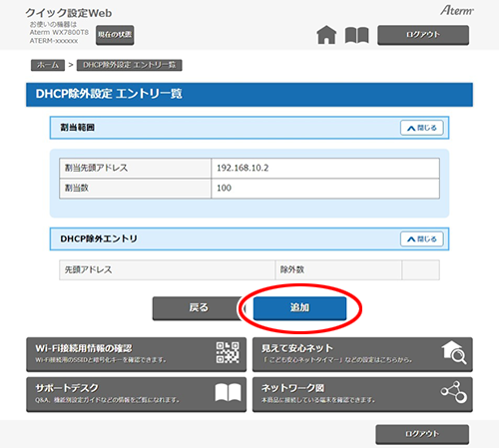The height and width of the screenshot is (448, 499).
Task: Click the 割当数 label cell
Action: coord(135,189)
